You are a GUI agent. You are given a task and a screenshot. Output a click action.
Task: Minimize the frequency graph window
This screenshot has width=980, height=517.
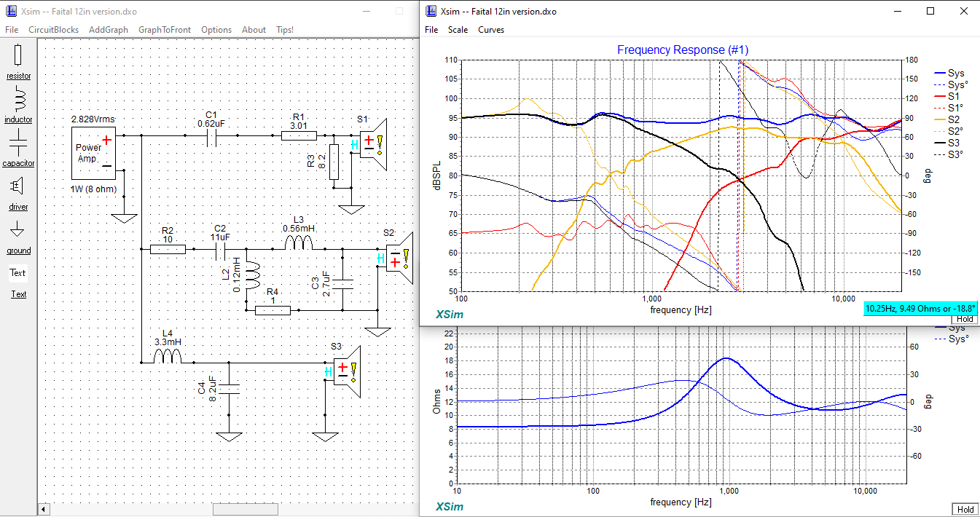(x=898, y=11)
